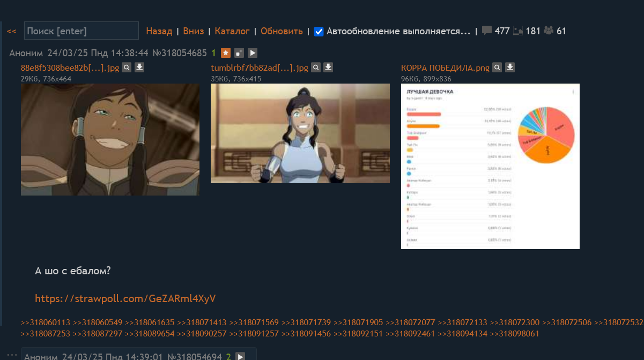Reverse-search the tumblrbf7bb82ad image
The image size is (644, 360).
tap(316, 67)
